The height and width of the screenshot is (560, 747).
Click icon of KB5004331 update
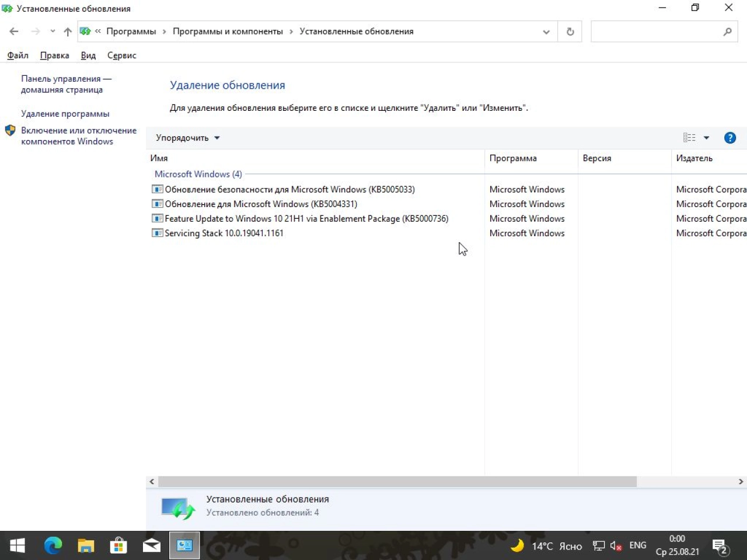point(157,204)
